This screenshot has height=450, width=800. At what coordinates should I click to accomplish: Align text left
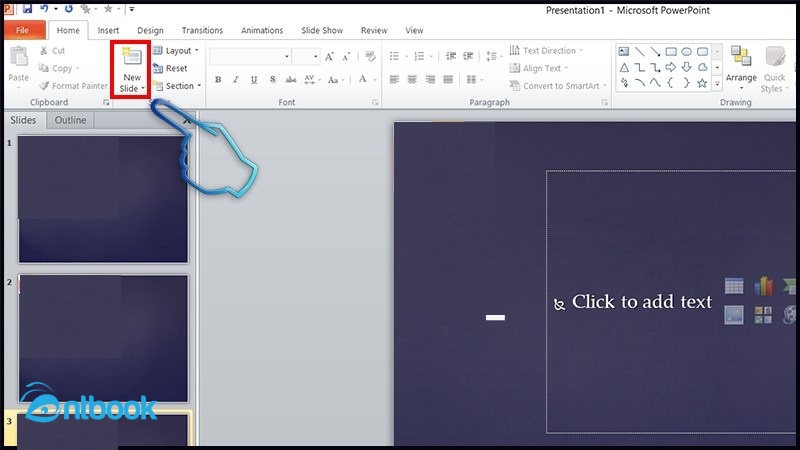(x=394, y=80)
